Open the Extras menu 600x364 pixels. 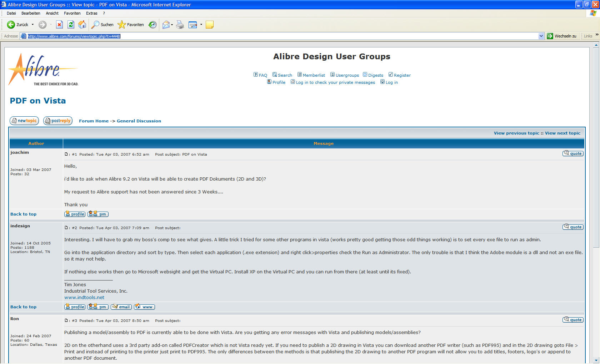click(92, 13)
